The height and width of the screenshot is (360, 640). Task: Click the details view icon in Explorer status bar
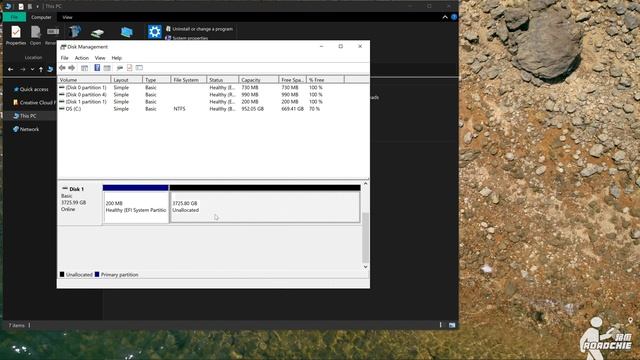point(441,325)
